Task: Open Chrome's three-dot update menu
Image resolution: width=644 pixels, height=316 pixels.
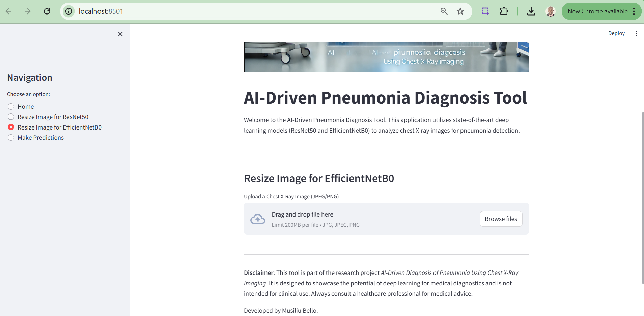Action: coord(634,11)
